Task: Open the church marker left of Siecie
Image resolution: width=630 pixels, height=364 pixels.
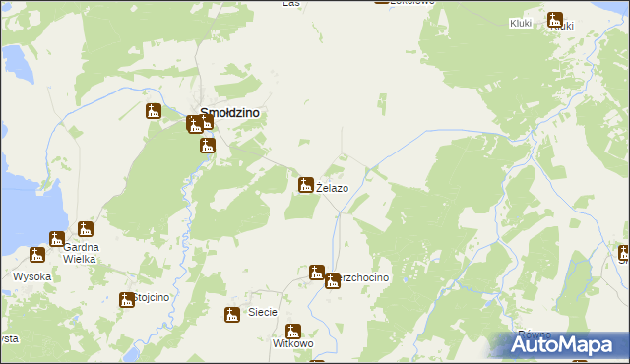Action: pos(232,315)
